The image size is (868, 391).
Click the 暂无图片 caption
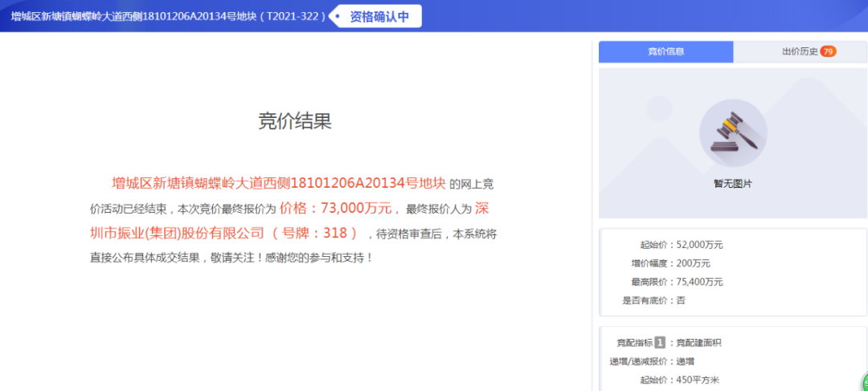click(x=733, y=184)
